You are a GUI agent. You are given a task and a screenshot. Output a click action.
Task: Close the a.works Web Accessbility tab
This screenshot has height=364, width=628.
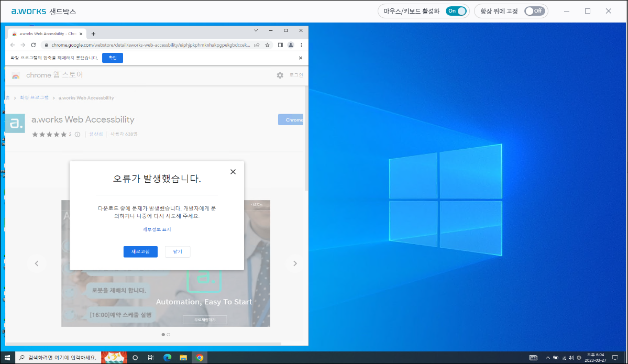pos(81,34)
